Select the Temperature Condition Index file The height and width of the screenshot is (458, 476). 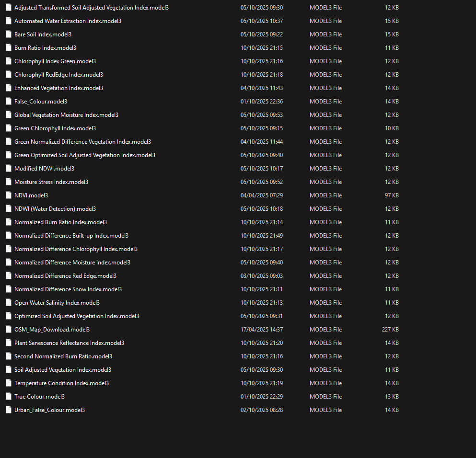click(61, 383)
